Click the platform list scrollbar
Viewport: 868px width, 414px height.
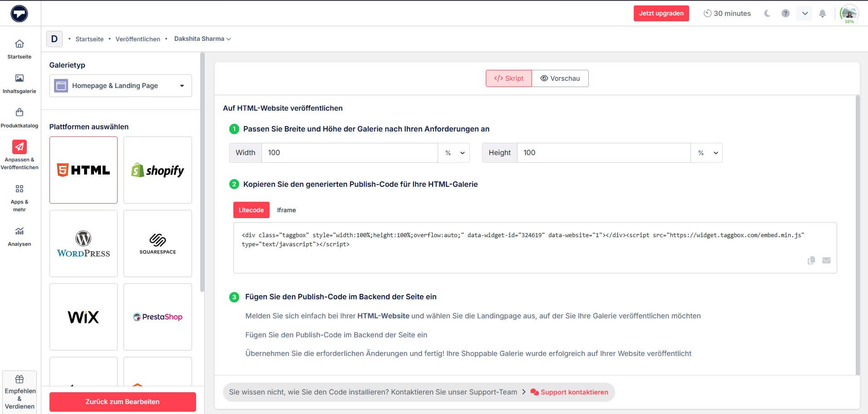[202, 172]
